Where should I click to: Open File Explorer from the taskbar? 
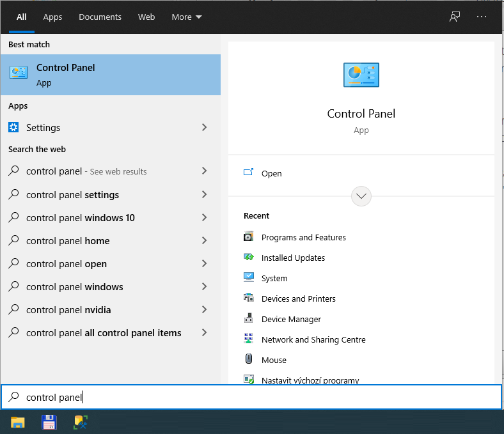click(18, 422)
